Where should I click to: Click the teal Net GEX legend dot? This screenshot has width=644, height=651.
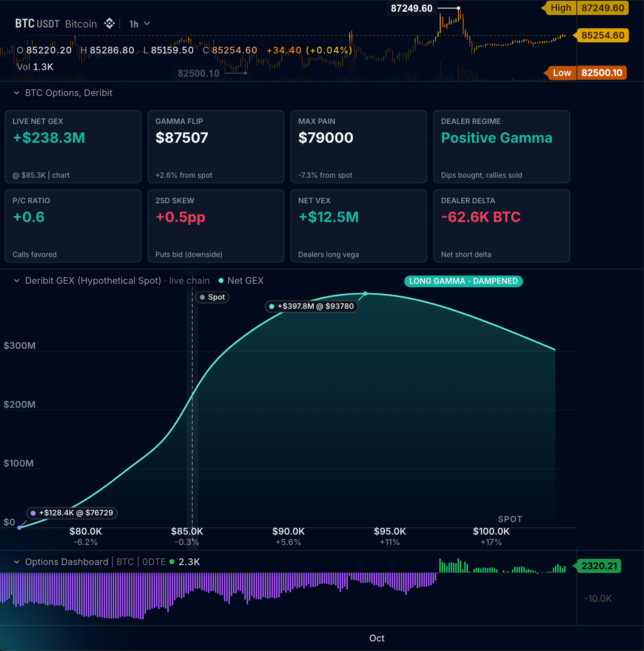coord(221,281)
